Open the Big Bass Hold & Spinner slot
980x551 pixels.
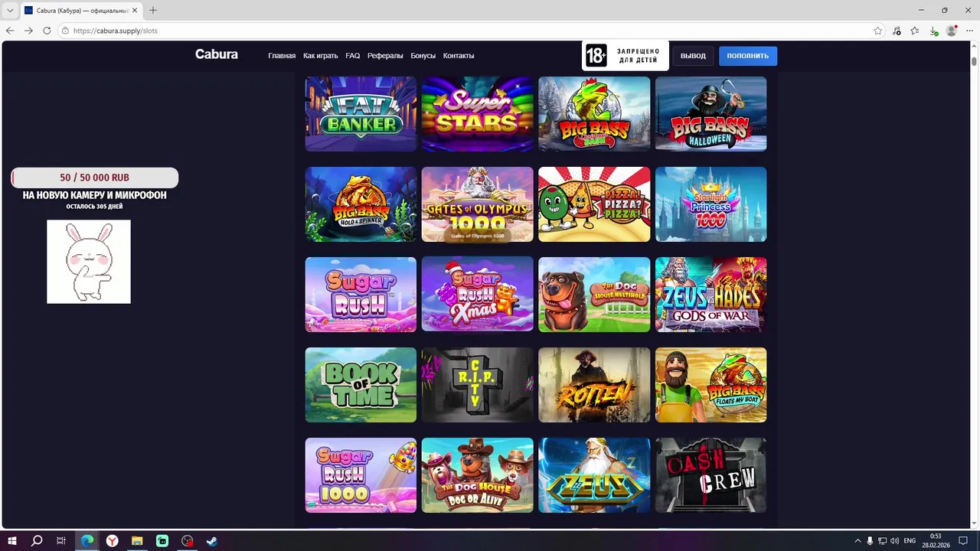tap(361, 204)
